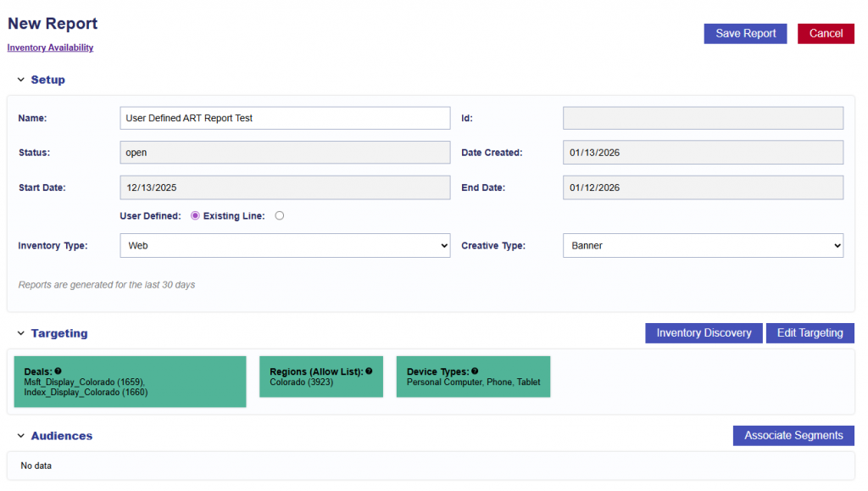The width and height of the screenshot is (868, 491).
Task: Select the Existing Line radio button
Action: [x=280, y=216]
